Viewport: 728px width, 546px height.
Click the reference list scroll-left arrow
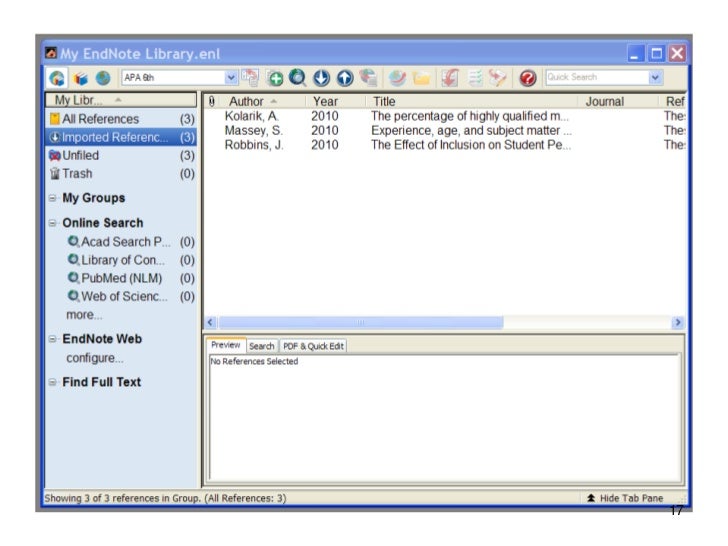210,322
